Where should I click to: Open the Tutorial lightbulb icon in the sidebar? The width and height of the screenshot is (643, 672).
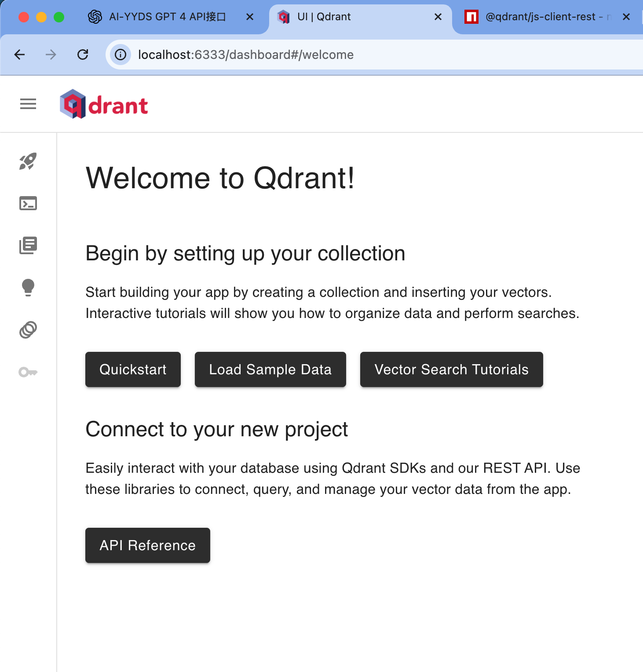coord(28,288)
